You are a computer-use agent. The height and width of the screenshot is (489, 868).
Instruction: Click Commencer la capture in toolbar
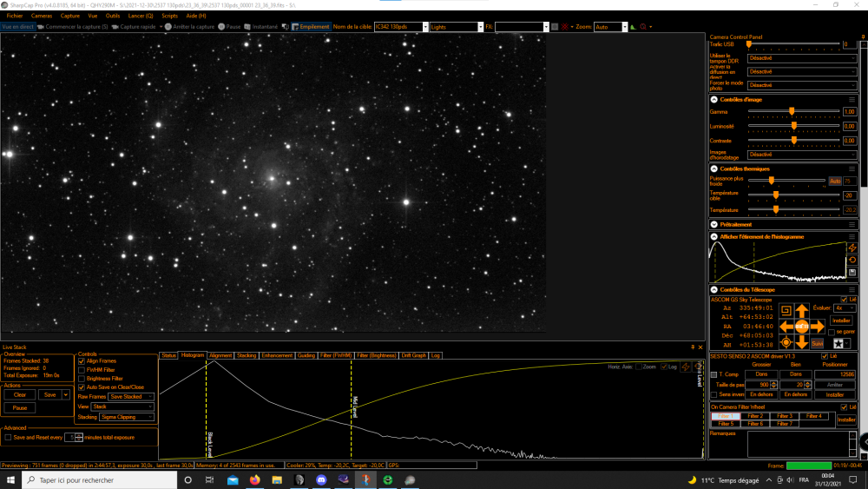tap(73, 27)
